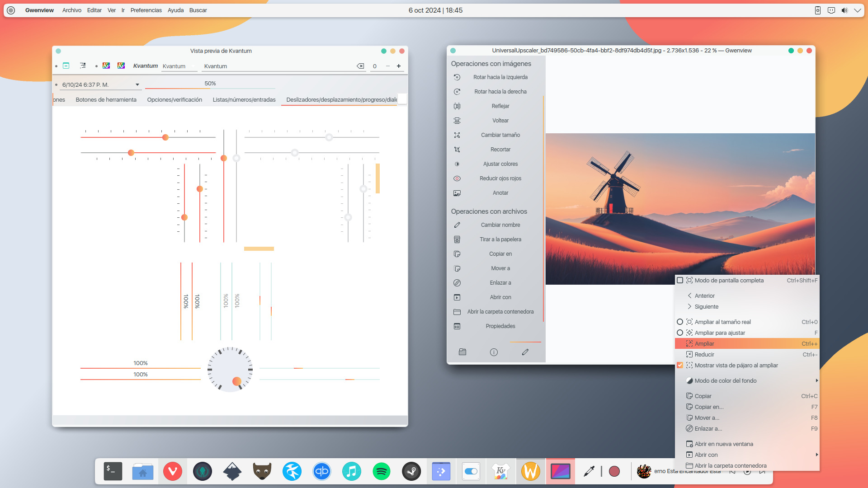Choose Copiar en... in the context menu

point(747,407)
